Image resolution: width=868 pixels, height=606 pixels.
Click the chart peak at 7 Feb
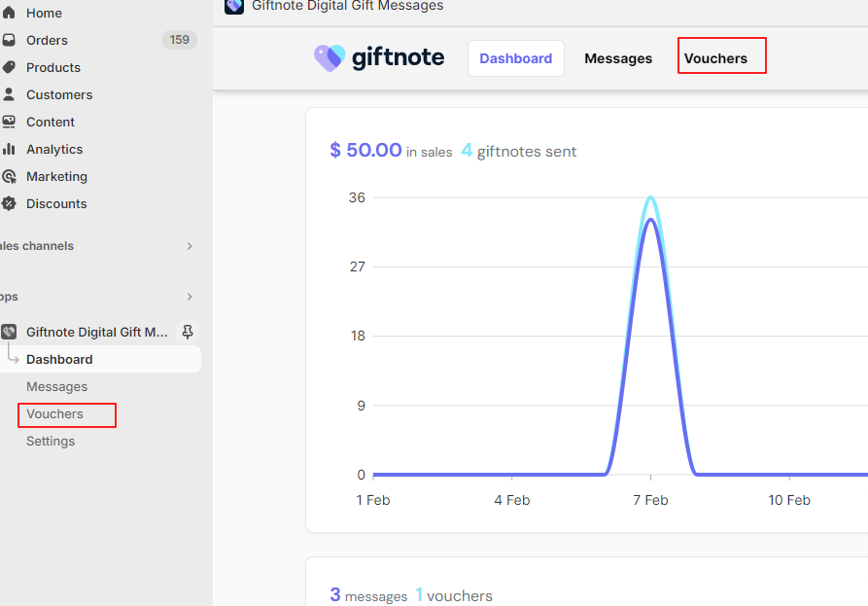point(650,199)
